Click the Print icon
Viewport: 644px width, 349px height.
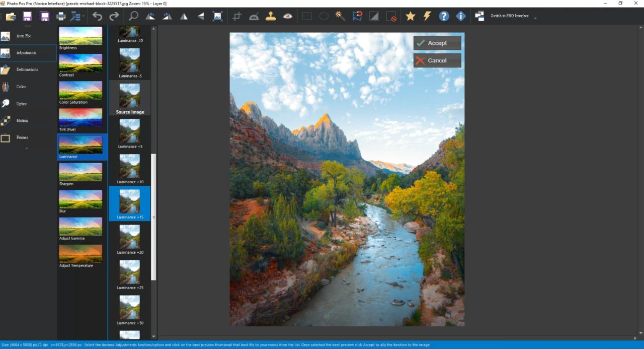61,16
